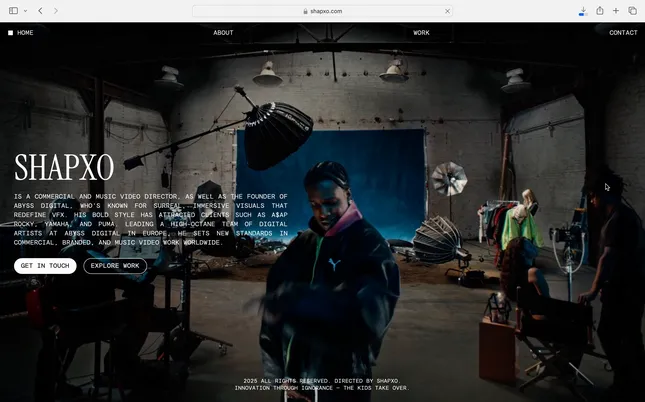Click the director bio paragraph
The image size is (645, 402).
[151, 220]
